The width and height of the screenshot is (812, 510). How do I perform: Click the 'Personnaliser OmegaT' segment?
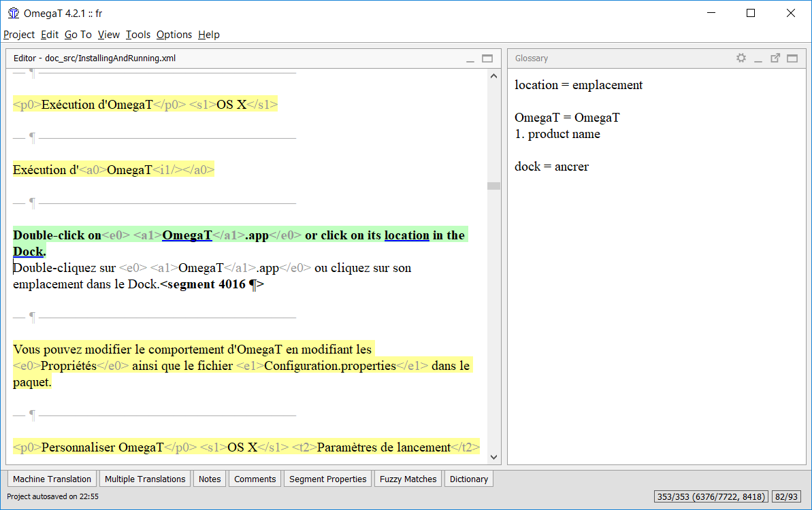pos(246,447)
